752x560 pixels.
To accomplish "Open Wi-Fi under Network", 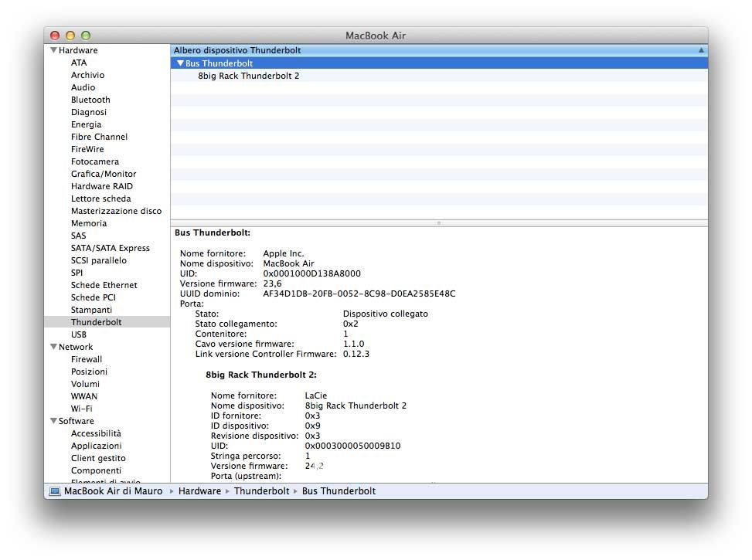I will (82, 409).
